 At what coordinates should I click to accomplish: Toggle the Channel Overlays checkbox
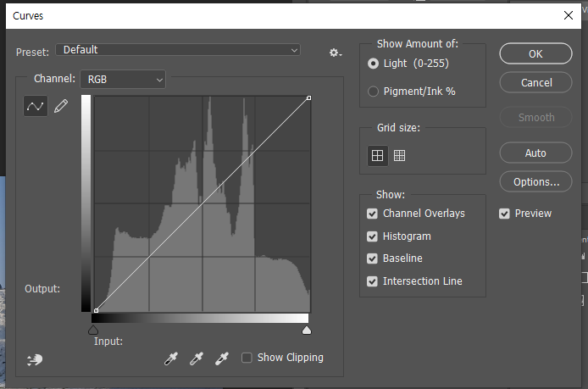pos(372,214)
